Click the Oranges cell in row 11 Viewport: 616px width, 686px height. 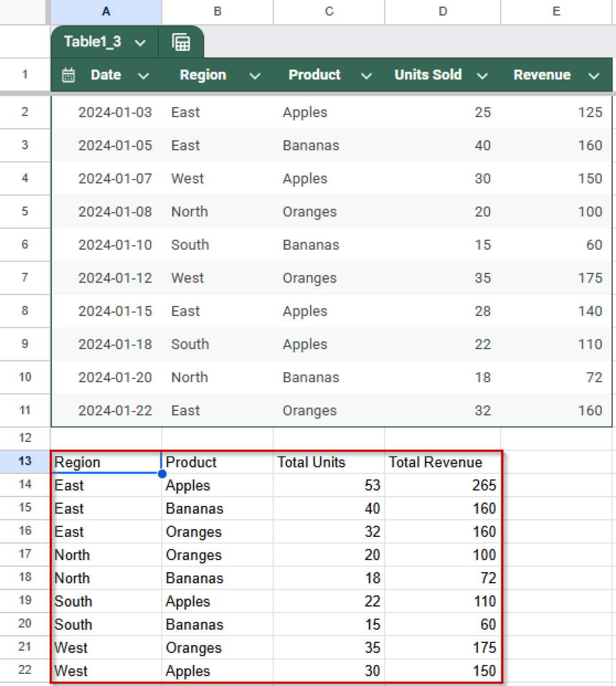coord(309,410)
